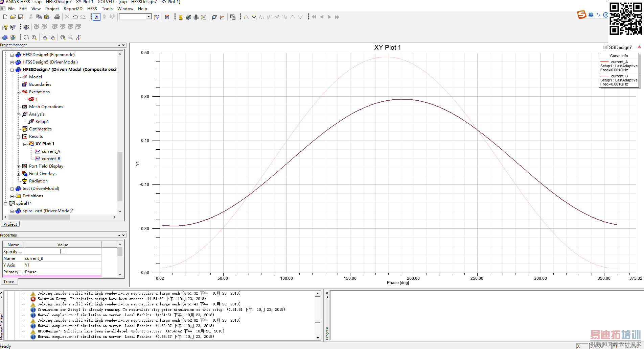
Task: Open the toolbar combo box dropdown
Action: tap(148, 17)
